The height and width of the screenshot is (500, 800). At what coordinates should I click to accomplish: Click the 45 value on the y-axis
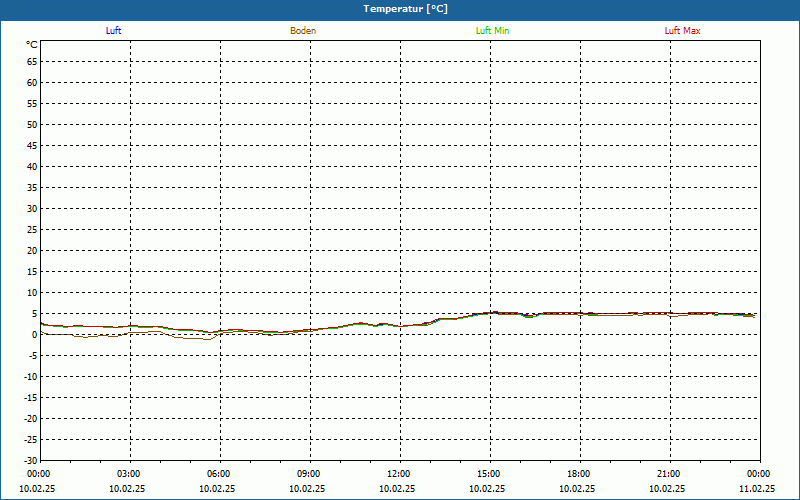pyautogui.click(x=32, y=146)
